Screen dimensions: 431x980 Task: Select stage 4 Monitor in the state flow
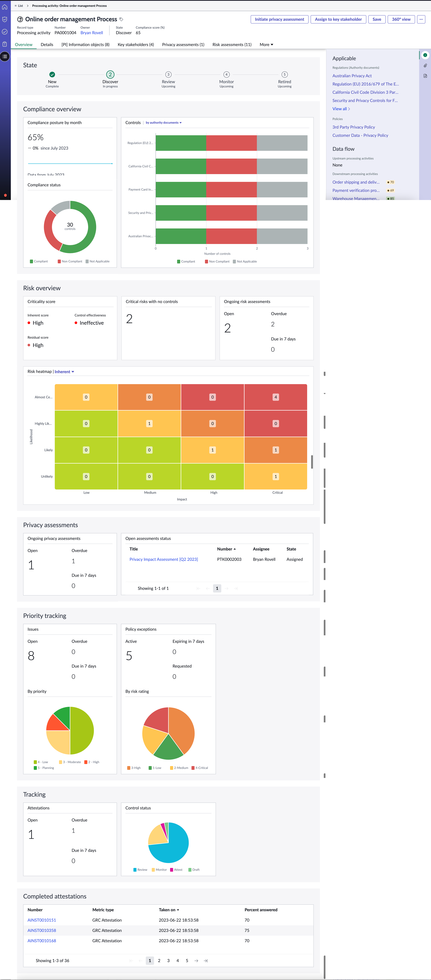click(226, 75)
